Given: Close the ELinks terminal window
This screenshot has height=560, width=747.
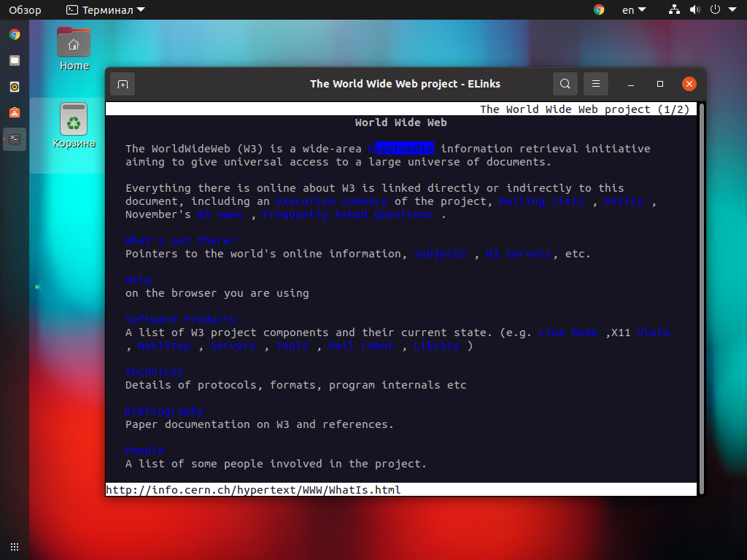Looking at the screenshot, I should pyautogui.click(x=689, y=85).
